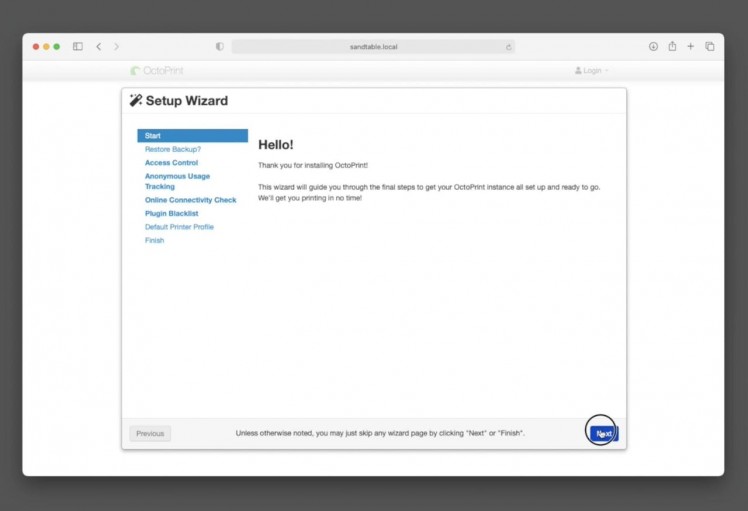Open the Restore Backup? wizard step

(173, 149)
